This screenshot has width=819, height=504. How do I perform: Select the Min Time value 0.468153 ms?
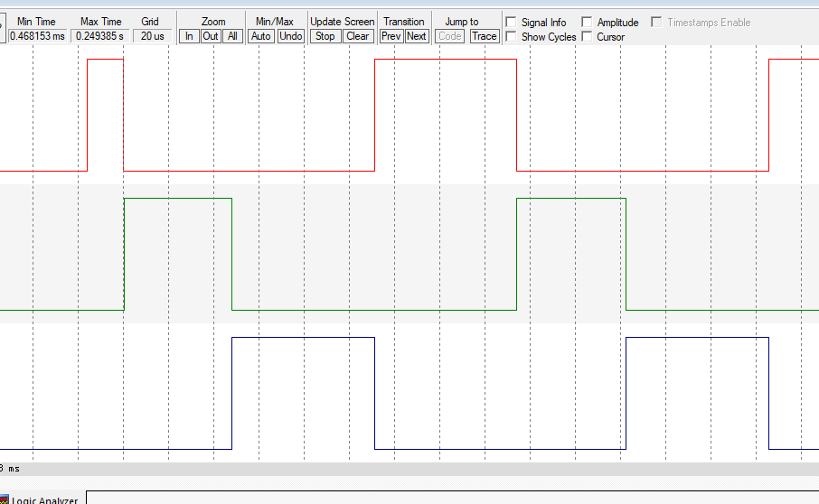point(37,36)
